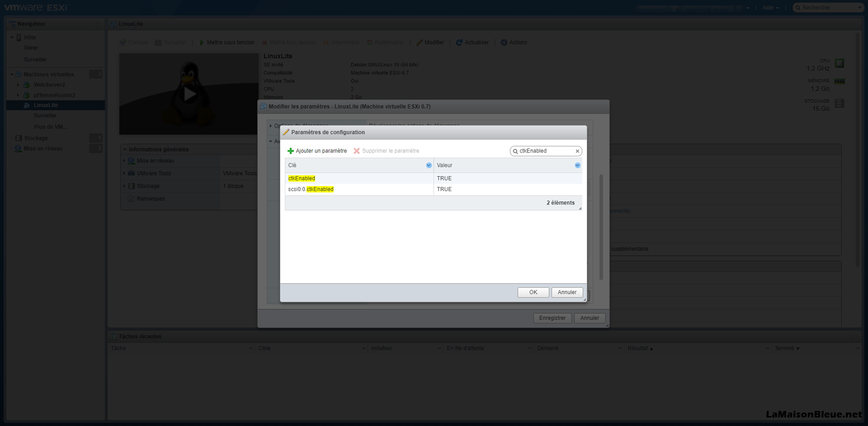Click the pencil icon in the dialog title
Image resolution: width=868 pixels, height=426 pixels.
286,132
